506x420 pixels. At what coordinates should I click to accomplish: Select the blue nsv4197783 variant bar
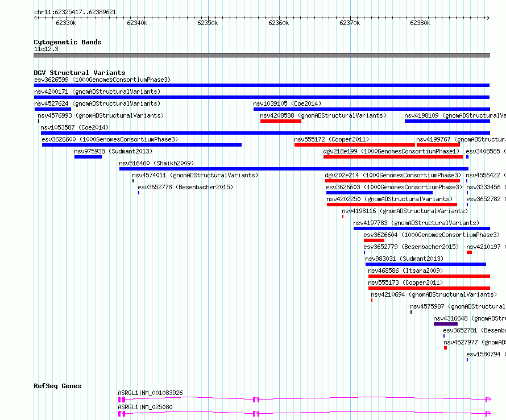pyautogui.click(x=422, y=228)
